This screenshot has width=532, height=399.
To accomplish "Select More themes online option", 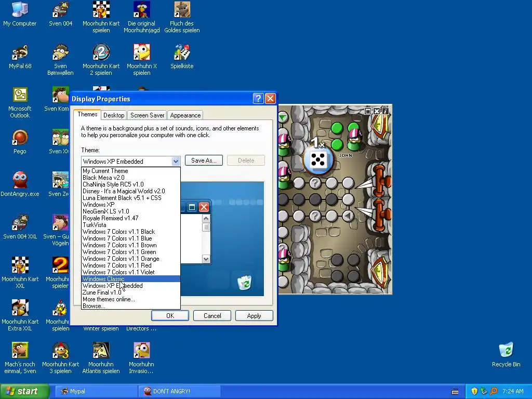I will point(131,299).
